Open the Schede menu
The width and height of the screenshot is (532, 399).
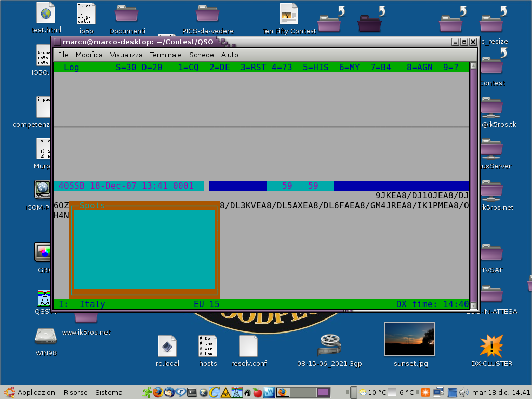tap(201, 55)
